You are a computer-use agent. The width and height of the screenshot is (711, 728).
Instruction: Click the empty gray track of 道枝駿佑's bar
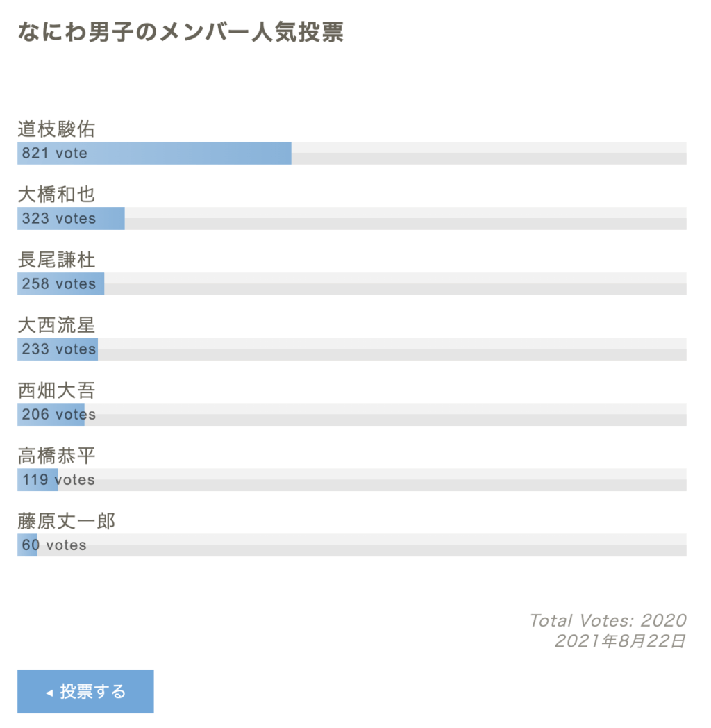pos(486,153)
